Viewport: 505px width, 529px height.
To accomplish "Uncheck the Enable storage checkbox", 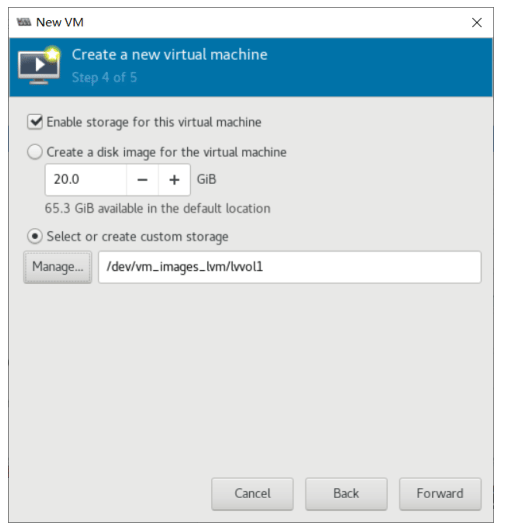I will [35, 122].
